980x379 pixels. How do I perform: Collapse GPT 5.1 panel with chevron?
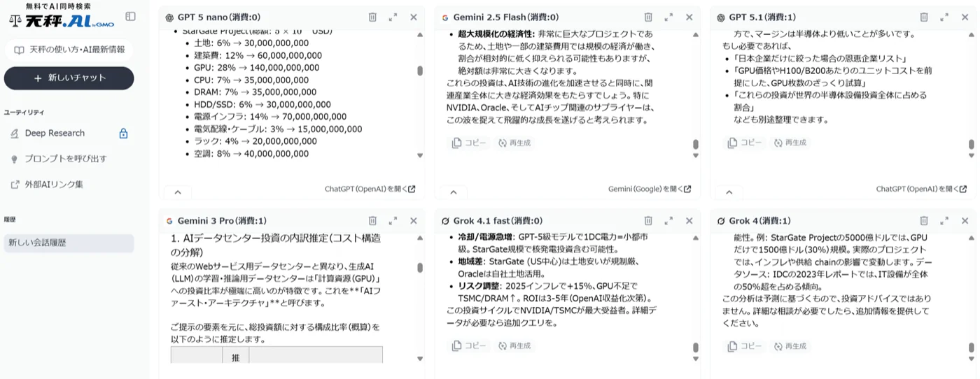(729, 192)
